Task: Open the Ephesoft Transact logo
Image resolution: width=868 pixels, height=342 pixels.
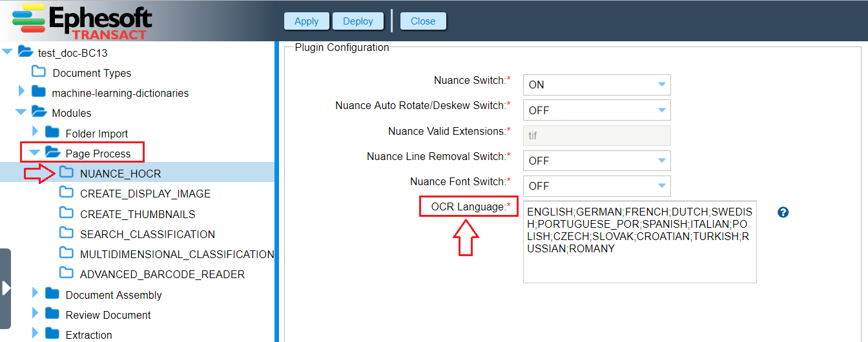Action: [82, 21]
